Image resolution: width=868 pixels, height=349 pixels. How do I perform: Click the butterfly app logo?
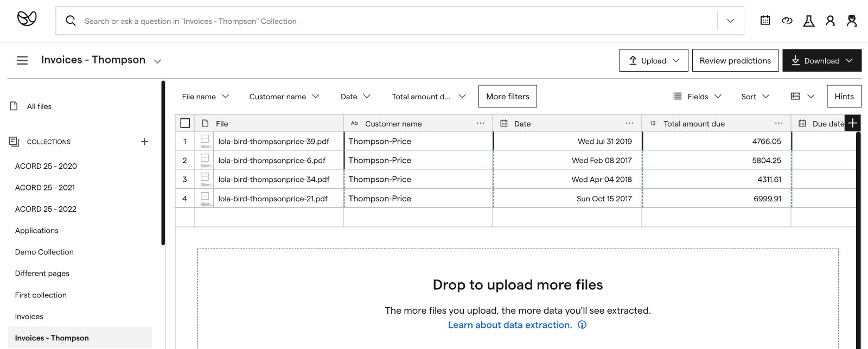[x=27, y=19]
